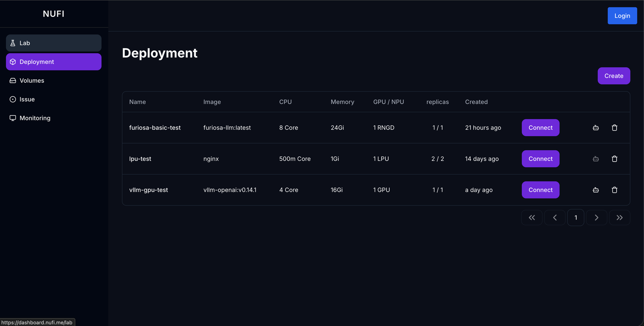Viewport: 644px width, 326px height.
Task: Select the Lab flask icon in sidebar
Action: pyautogui.click(x=13, y=43)
